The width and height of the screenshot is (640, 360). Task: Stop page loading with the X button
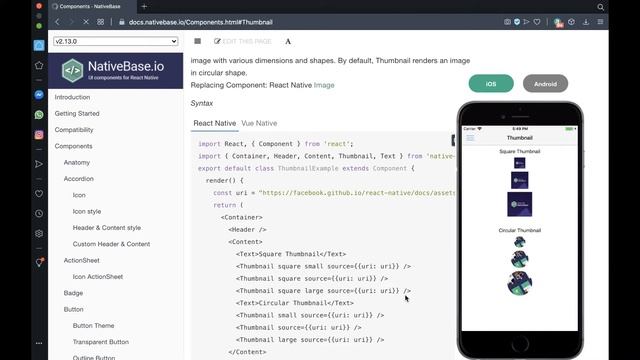point(86,22)
